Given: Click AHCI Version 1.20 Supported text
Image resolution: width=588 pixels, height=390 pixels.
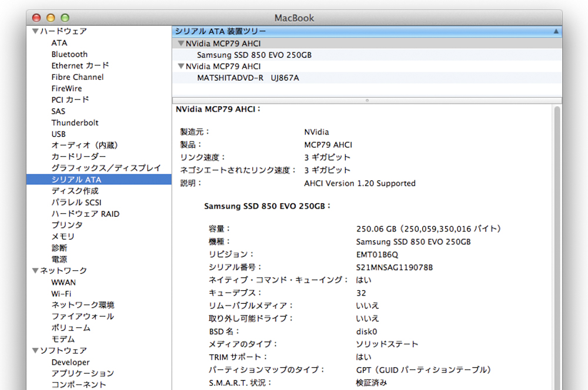Looking at the screenshot, I should [x=360, y=184].
